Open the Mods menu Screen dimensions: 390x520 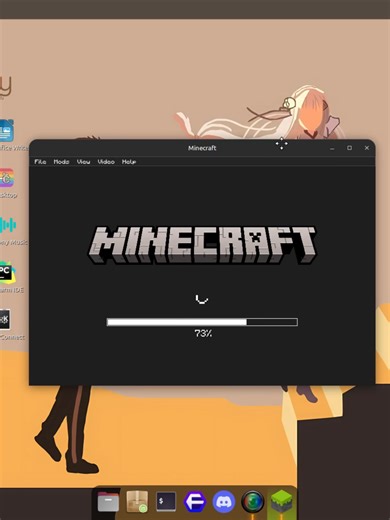coord(61,162)
